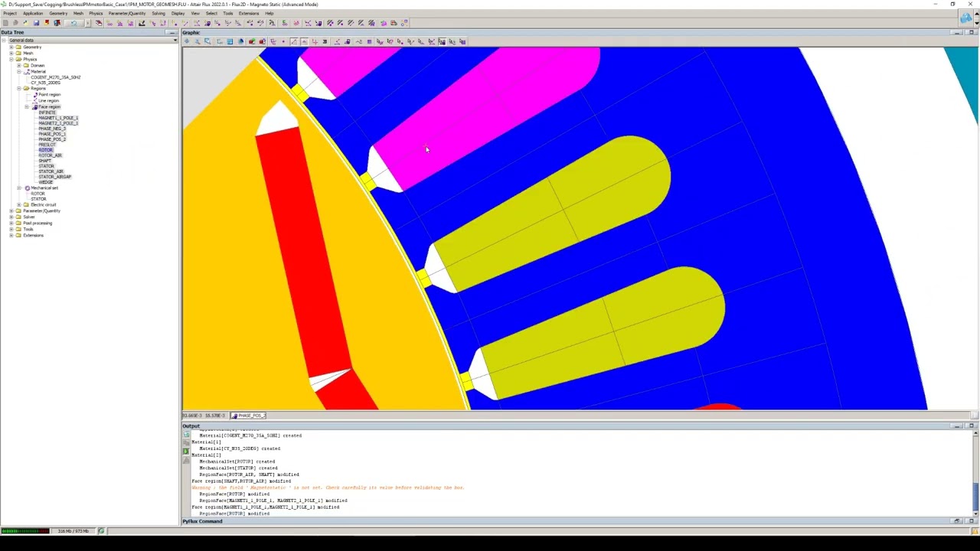Viewport: 980px width, 551px height.
Task: Collapse the Physics node in Data Tree
Action: [x=11, y=60]
